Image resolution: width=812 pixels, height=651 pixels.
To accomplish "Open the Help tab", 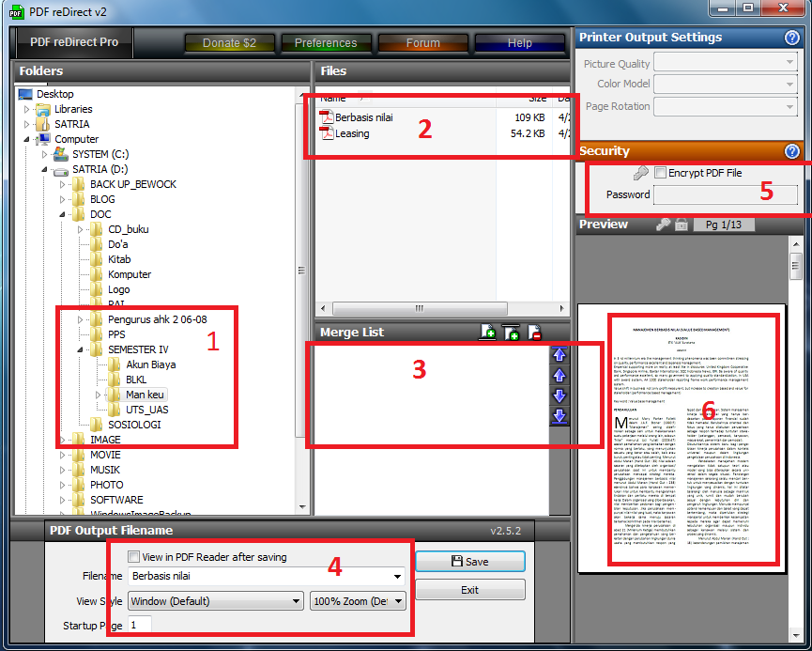I will click(x=519, y=43).
